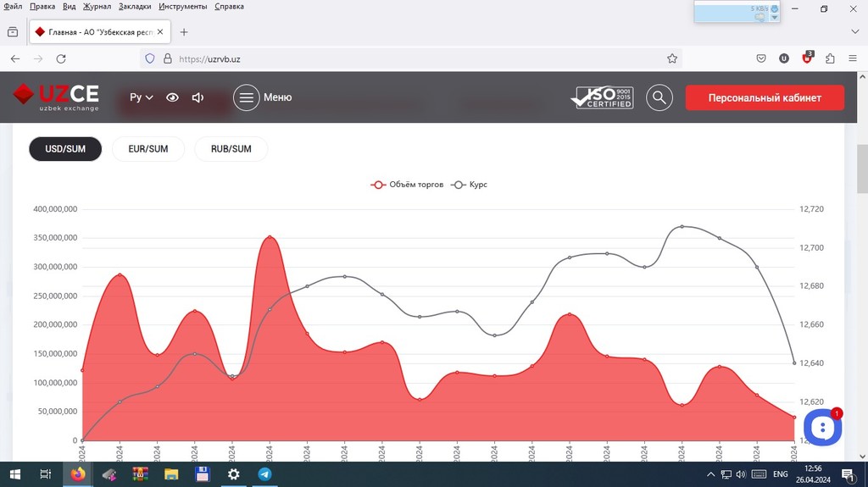Toggle the Объём торгов series in legend
Image resolution: width=868 pixels, height=487 pixels.
pos(407,185)
